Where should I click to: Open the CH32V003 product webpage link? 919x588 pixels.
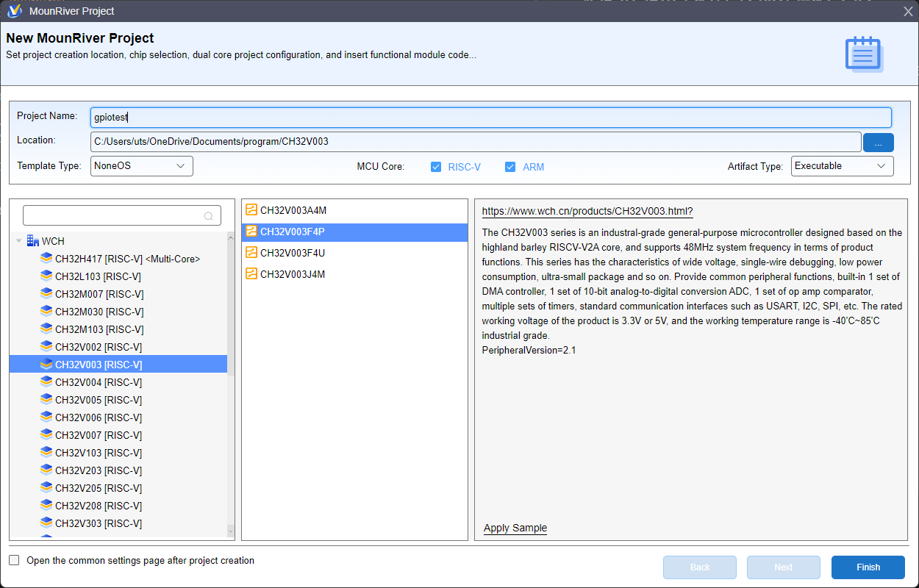coord(587,211)
